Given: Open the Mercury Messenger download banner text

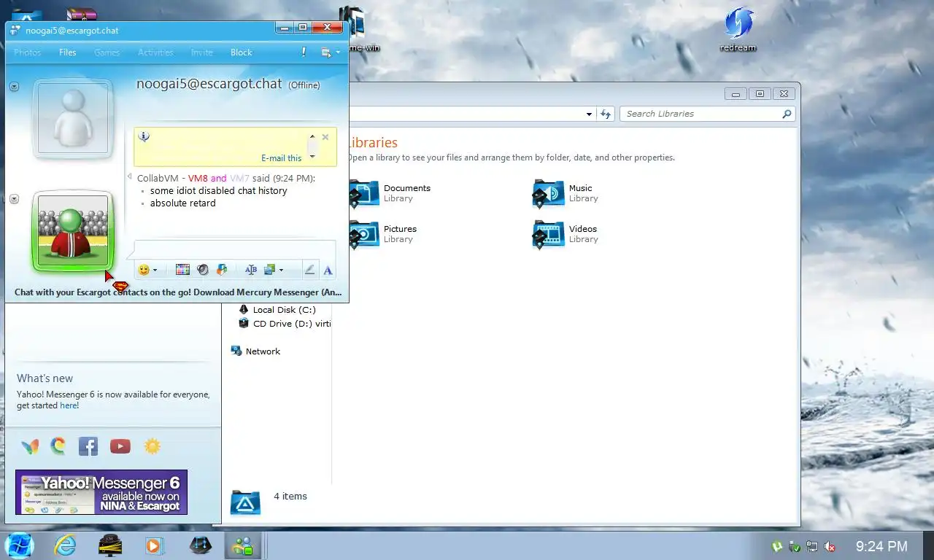Looking at the screenshot, I should pos(178,292).
